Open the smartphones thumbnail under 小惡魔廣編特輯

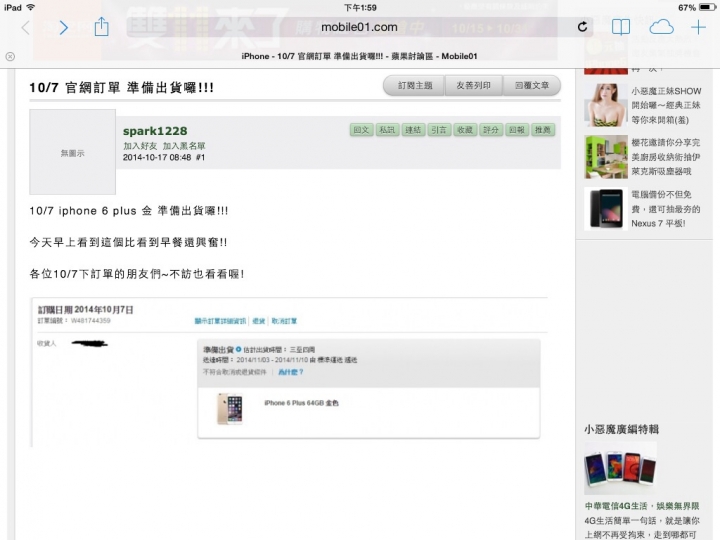[620, 468]
